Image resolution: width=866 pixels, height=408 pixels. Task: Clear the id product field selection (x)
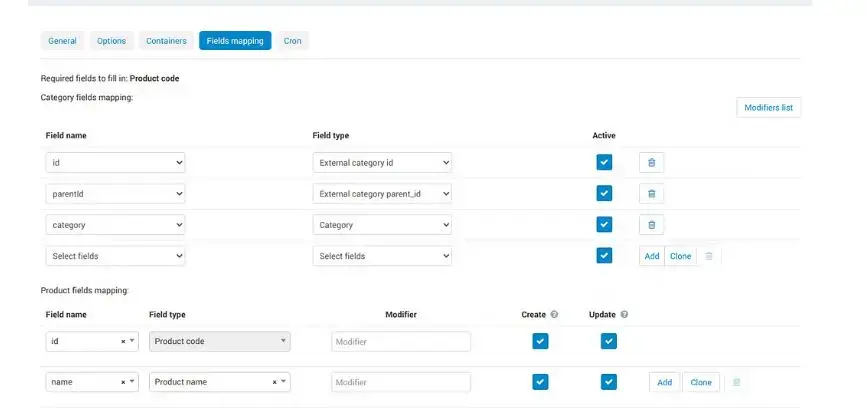pyautogui.click(x=123, y=341)
